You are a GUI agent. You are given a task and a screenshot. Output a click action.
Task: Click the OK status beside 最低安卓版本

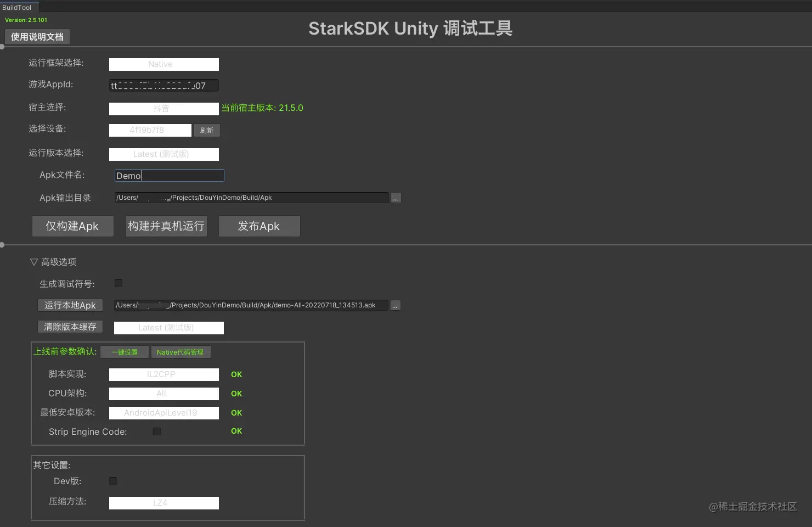pyautogui.click(x=236, y=413)
